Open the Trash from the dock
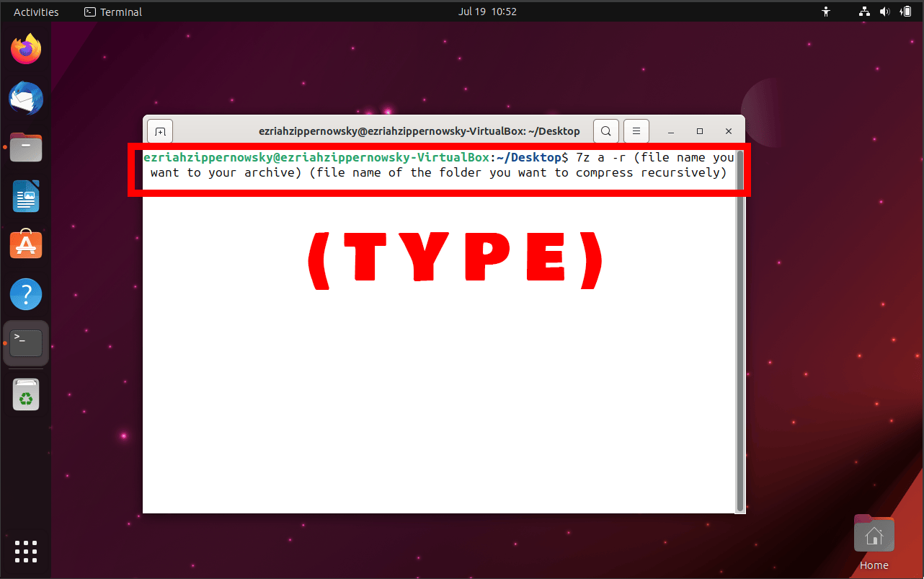 click(26, 394)
